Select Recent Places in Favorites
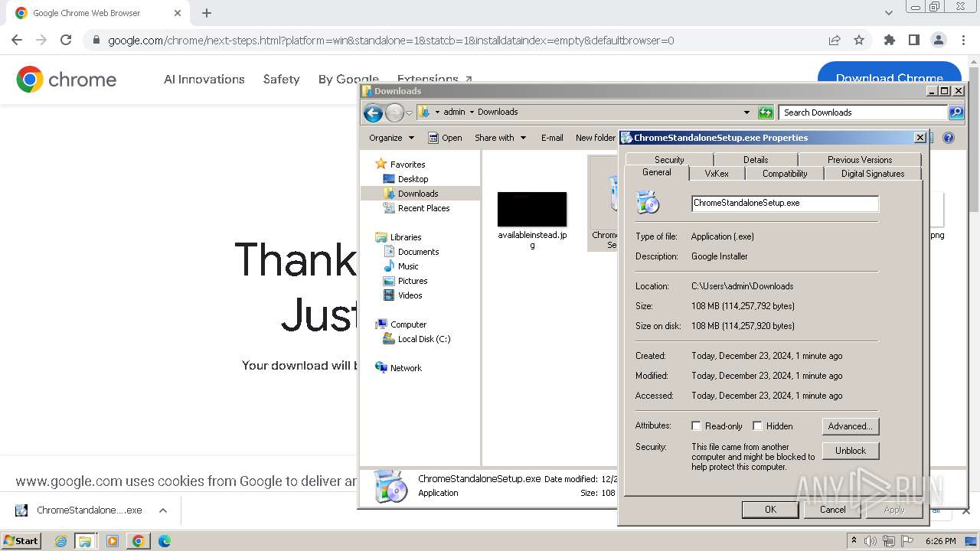 [x=423, y=208]
